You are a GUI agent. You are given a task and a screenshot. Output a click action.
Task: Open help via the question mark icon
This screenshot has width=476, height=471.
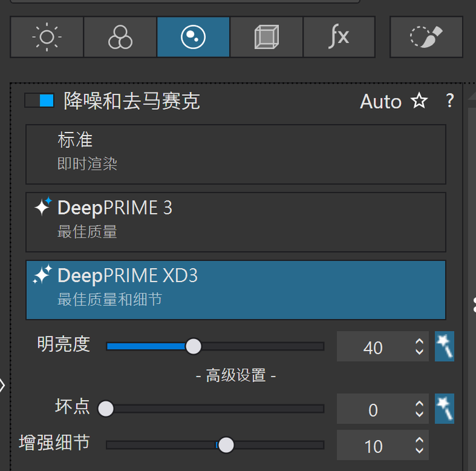(x=450, y=101)
